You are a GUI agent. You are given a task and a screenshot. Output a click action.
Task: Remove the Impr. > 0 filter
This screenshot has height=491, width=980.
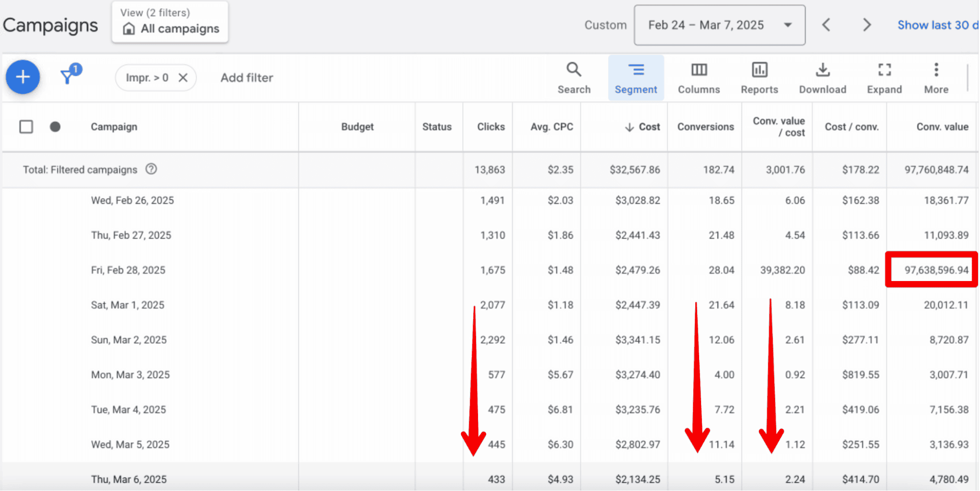(183, 78)
